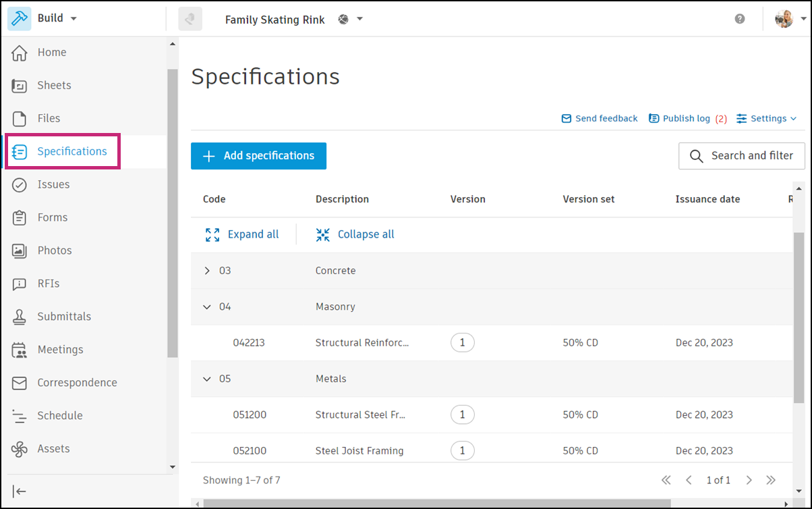812x509 pixels.
Task: Expand the 03 Concrete row
Action: [x=207, y=271]
